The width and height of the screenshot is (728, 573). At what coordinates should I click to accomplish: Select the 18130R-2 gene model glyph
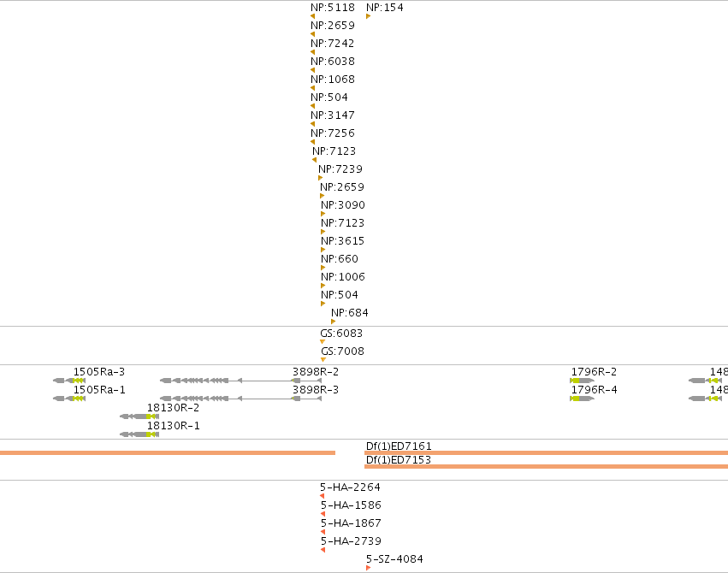(139, 416)
